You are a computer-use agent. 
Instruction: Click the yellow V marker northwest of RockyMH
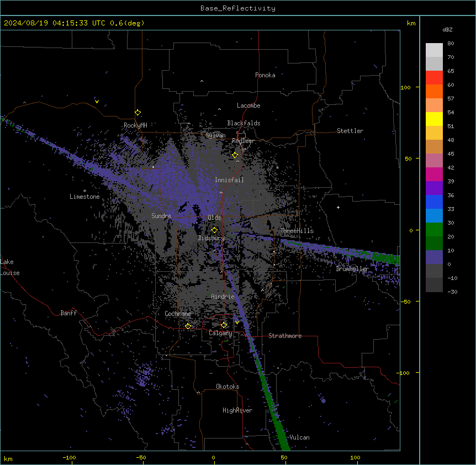pos(97,102)
